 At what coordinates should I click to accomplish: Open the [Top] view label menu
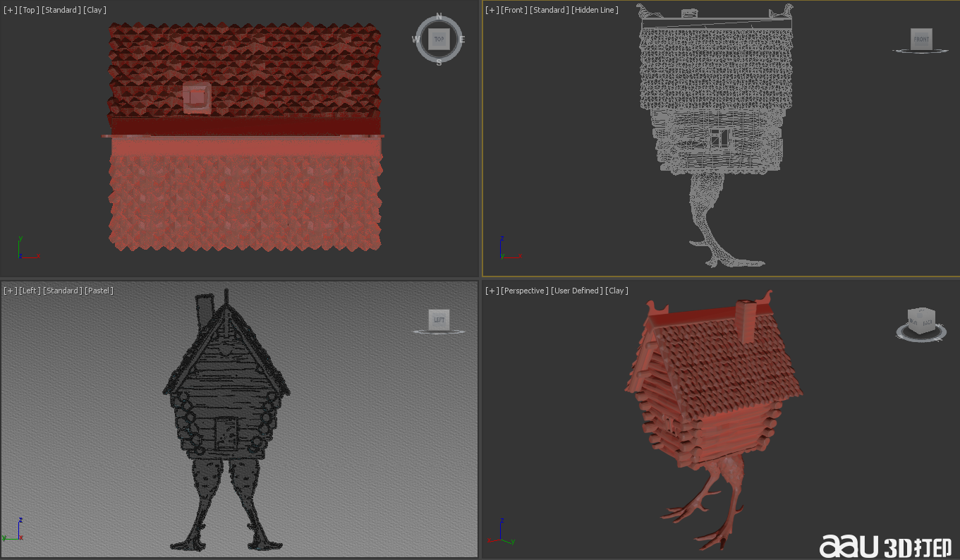point(29,10)
